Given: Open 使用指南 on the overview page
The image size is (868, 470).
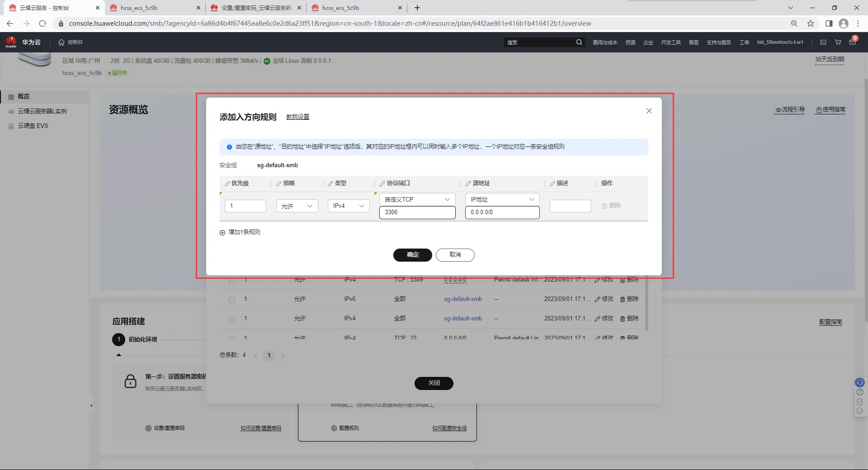Looking at the screenshot, I should (830, 110).
